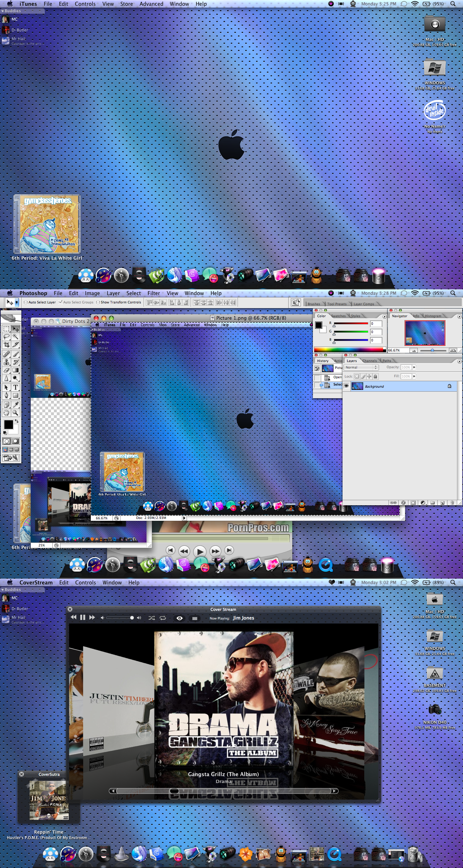
Task: Select the Rectangle shape tool
Action: 16,395
